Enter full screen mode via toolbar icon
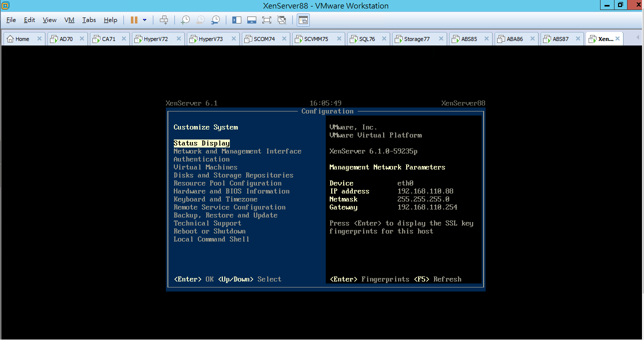 [x=267, y=20]
